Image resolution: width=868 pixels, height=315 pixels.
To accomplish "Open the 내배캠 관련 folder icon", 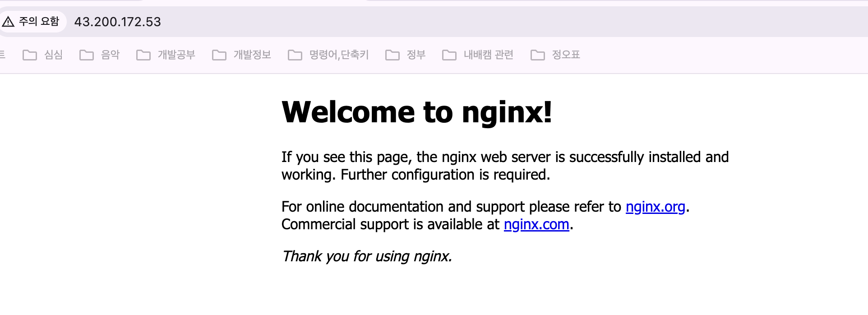I will (449, 55).
